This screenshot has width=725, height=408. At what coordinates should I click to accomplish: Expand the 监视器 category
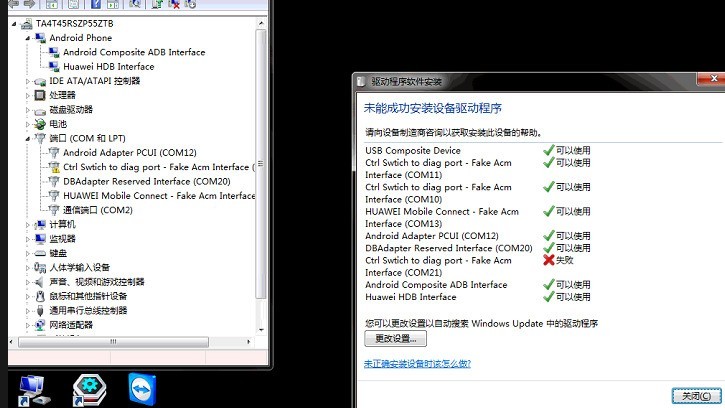pyautogui.click(x=28, y=239)
